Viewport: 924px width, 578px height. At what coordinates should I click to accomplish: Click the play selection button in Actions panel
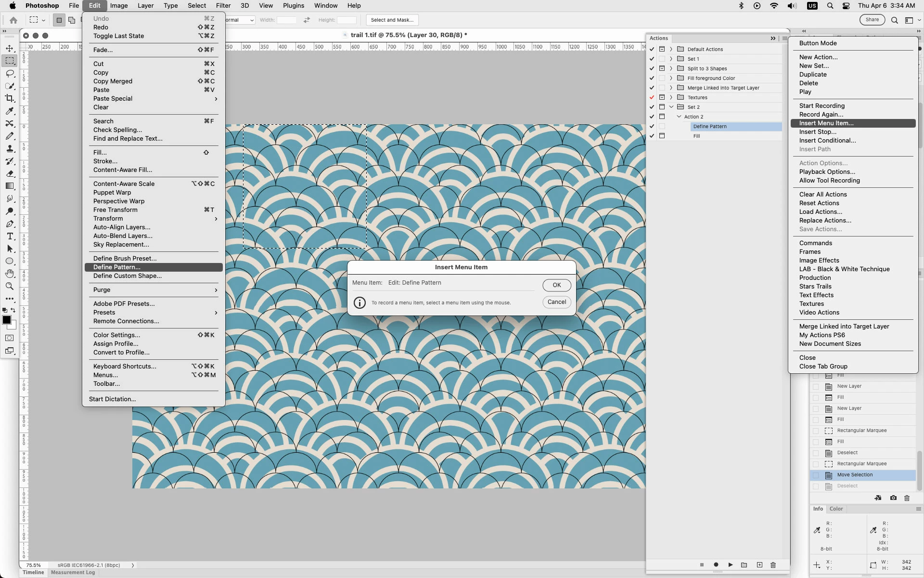click(731, 565)
